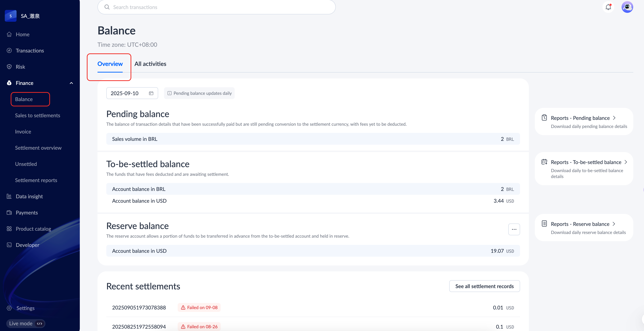Viewport: 644px width, 331px height.
Task: Click the calendar icon in date field
Action: pyautogui.click(x=151, y=93)
